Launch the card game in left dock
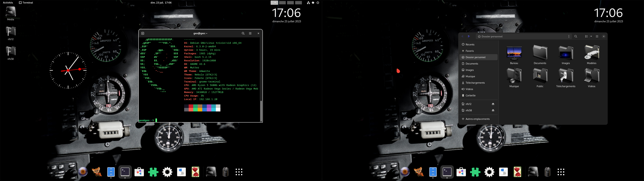 (196, 172)
